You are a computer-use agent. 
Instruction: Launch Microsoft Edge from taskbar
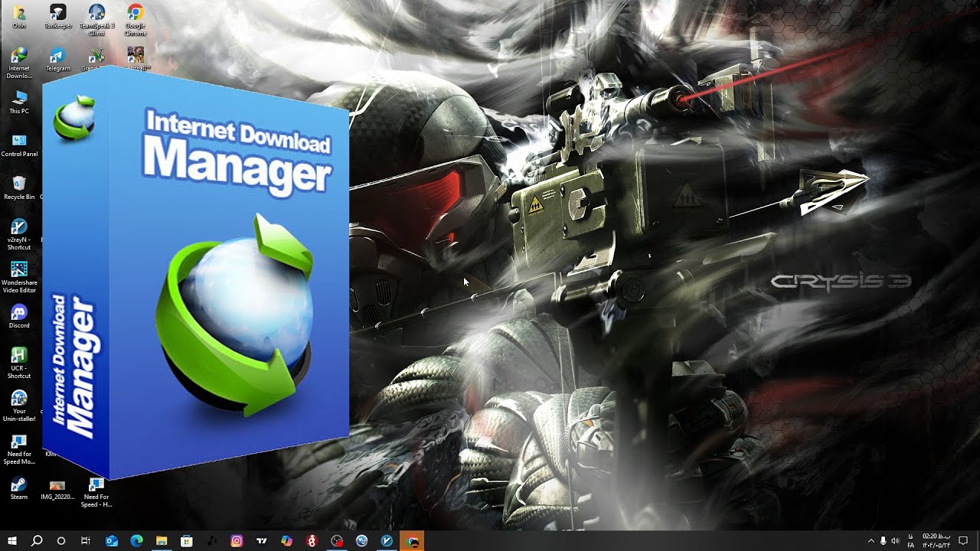click(136, 541)
